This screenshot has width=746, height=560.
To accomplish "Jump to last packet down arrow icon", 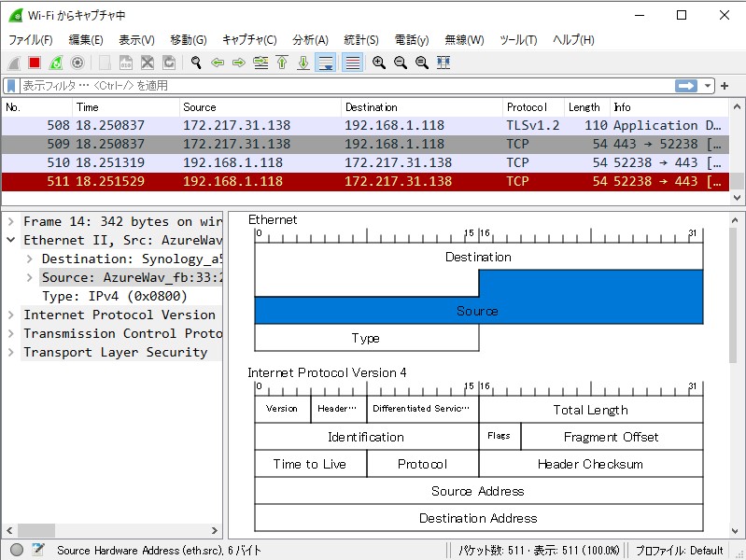I will click(303, 63).
